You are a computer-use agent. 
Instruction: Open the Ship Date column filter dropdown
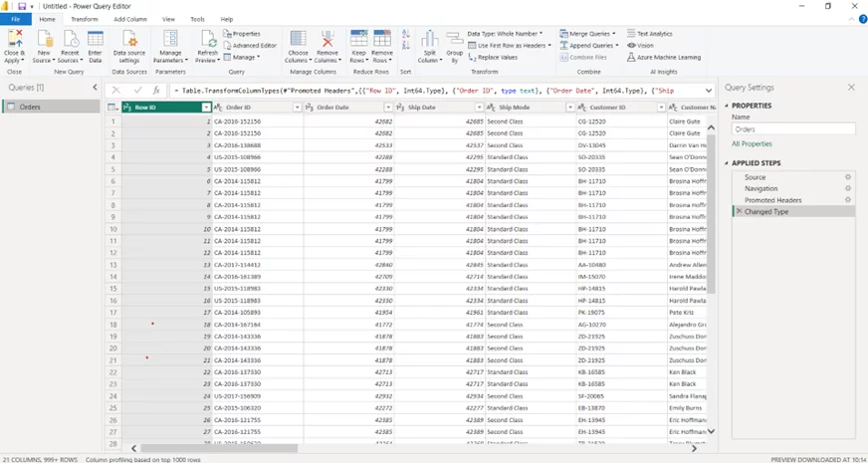click(479, 108)
